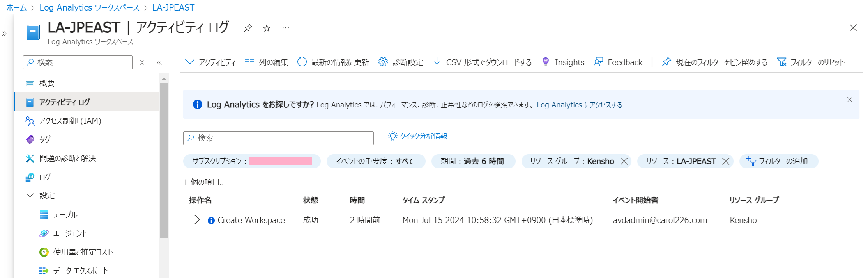
Task: Click avdadmin@carol226.com in the row
Action: click(x=660, y=220)
